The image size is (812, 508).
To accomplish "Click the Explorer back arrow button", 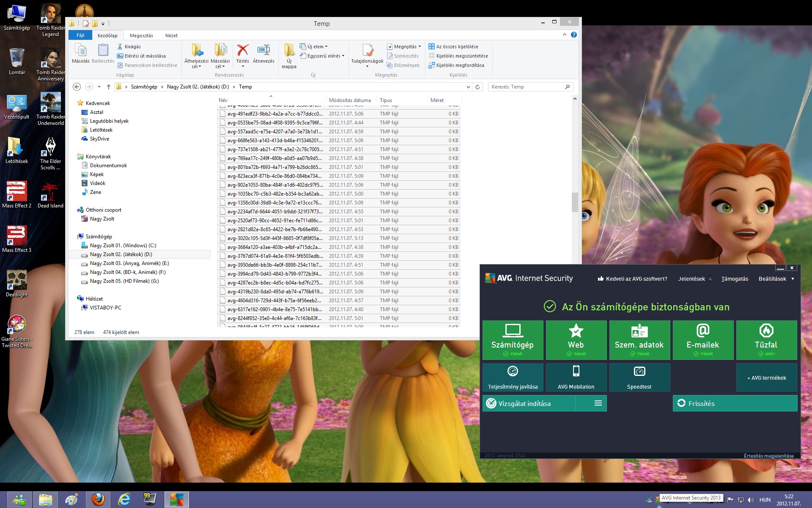I will tap(77, 87).
